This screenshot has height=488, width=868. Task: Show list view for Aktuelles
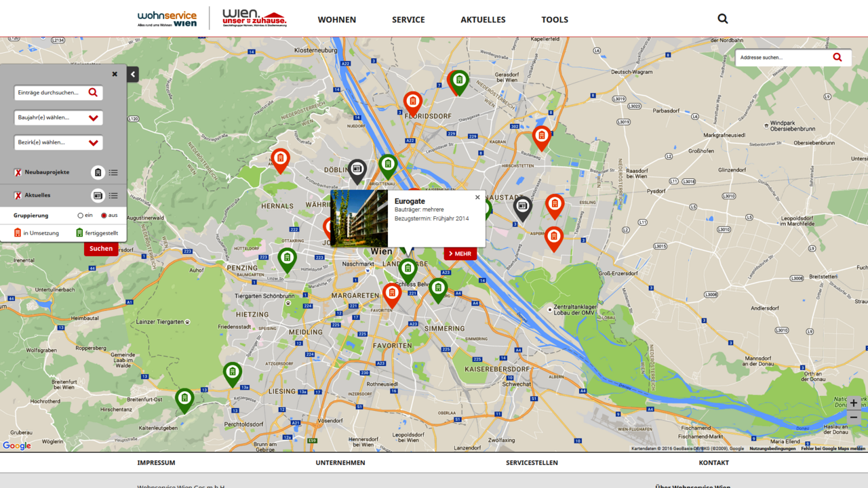coord(113,196)
